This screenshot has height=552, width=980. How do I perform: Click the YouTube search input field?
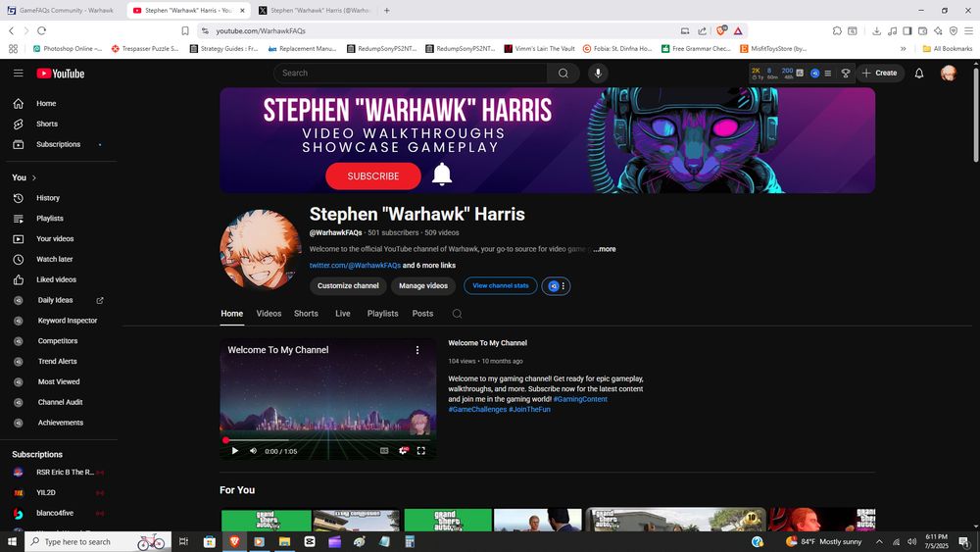point(410,74)
